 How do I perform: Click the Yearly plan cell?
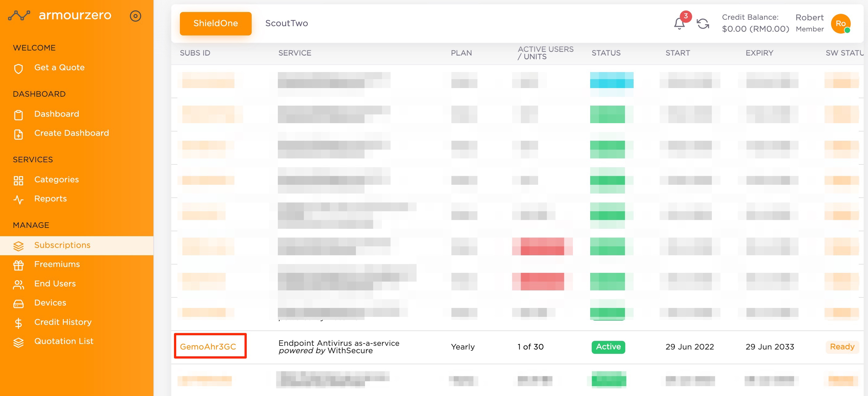click(463, 347)
